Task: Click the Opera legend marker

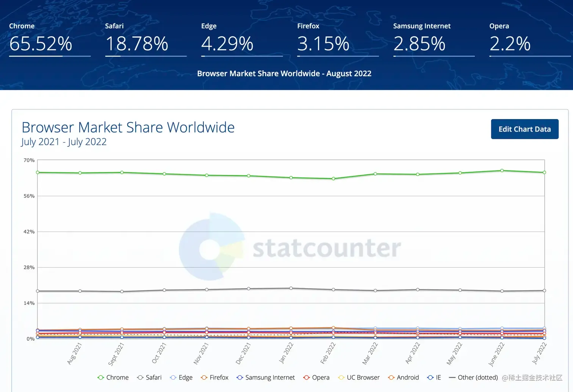Action: 307,378
